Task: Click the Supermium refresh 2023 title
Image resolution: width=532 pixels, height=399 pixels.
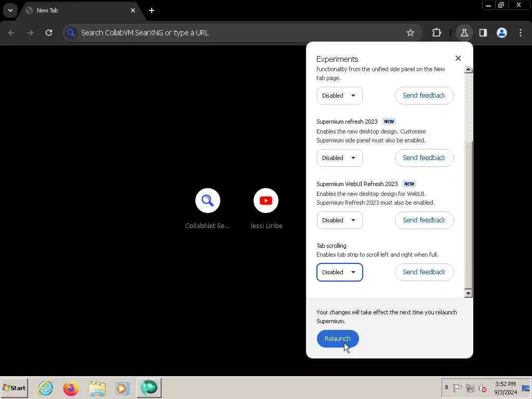Action: point(347,122)
